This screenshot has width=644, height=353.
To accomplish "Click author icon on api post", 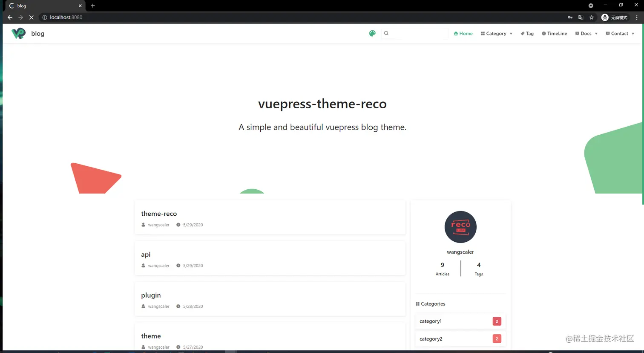I will pos(143,266).
